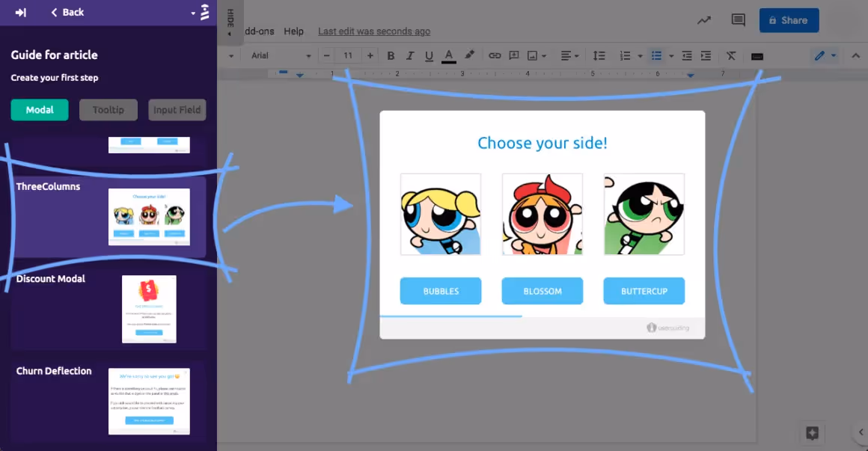Screen dimensions: 868x451
Task: Expand the insert image dropdown arrow
Action: click(x=544, y=56)
